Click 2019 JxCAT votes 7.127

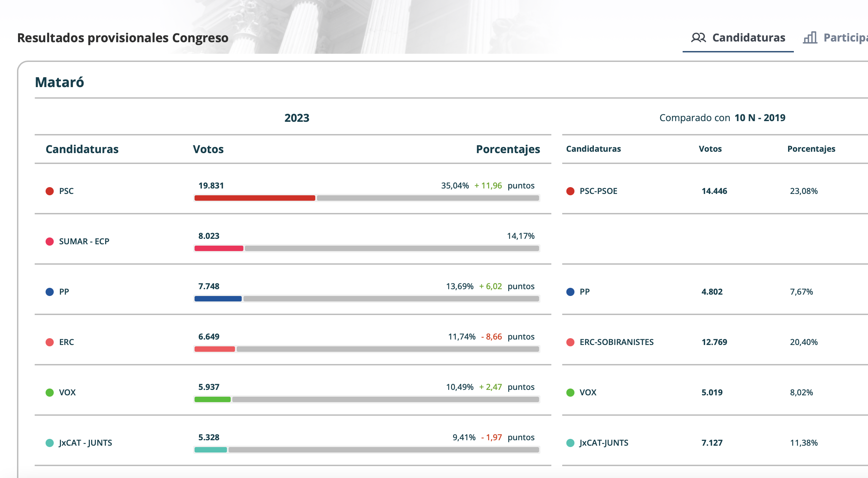(712, 443)
